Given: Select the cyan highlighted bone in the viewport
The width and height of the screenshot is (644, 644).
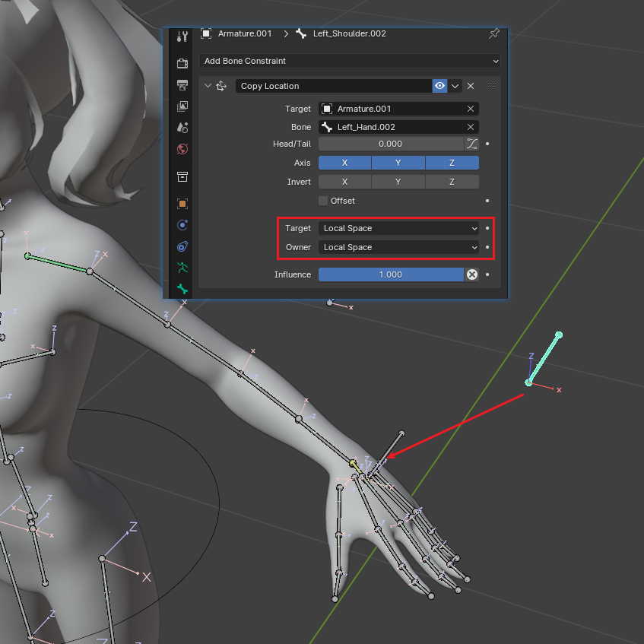Looking at the screenshot, I should click(544, 359).
